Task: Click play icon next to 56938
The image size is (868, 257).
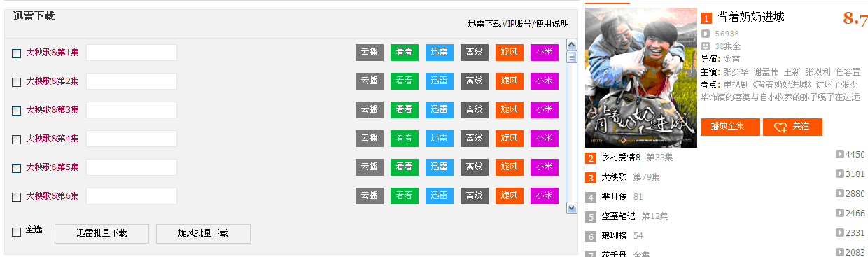Action: (x=706, y=33)
